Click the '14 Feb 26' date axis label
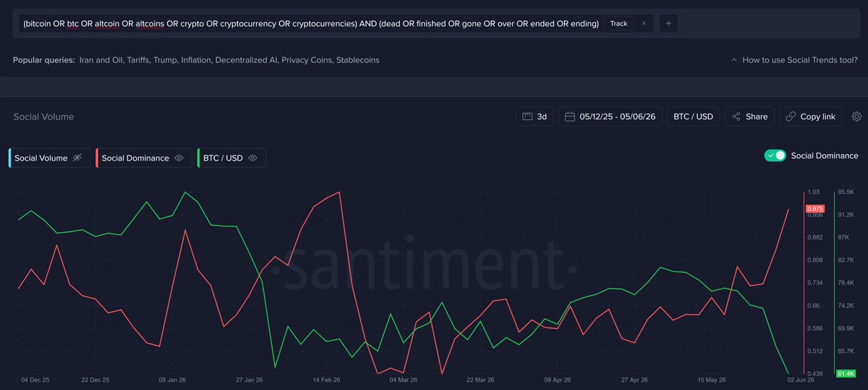Screen dimensions: 868x390 click(x=325, y=378)
